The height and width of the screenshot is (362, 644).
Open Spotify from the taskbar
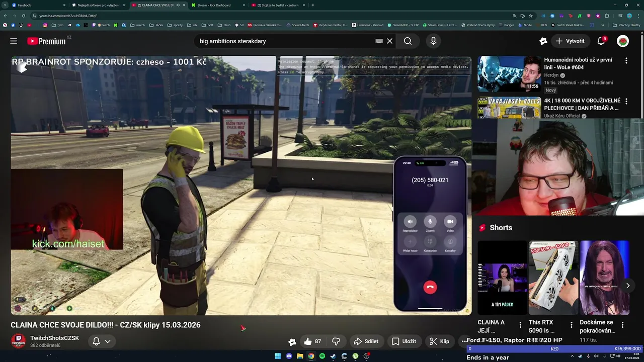[x=322, y=356]
